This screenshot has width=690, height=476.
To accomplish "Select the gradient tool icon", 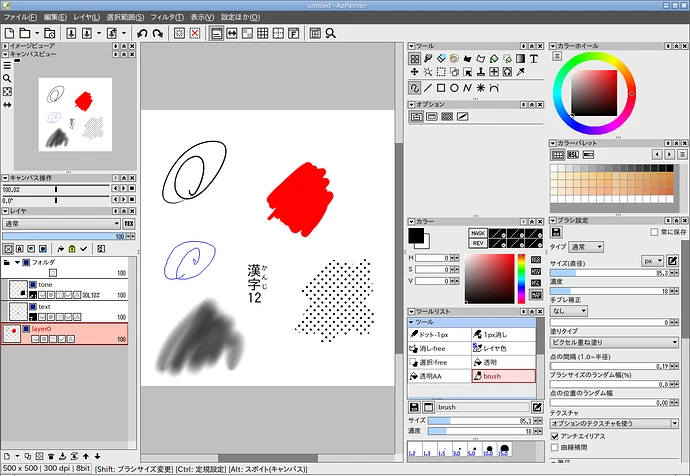I will 521,59.
